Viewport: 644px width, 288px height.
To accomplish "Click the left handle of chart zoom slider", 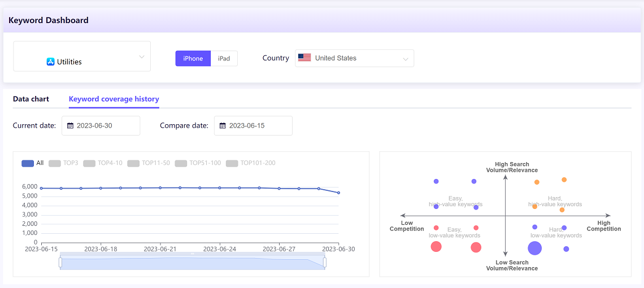I will click(x=60, y=262).
